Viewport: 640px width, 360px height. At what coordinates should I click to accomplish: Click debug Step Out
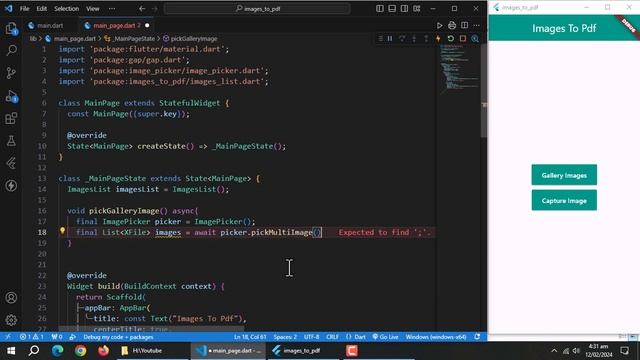pyautogui.click(x=426, y=38)
